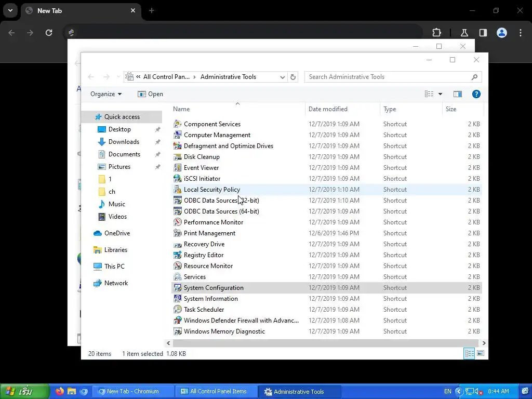Open Desktop in navigation pane
The width and height of the screenshot is (532, 399).
119,129
